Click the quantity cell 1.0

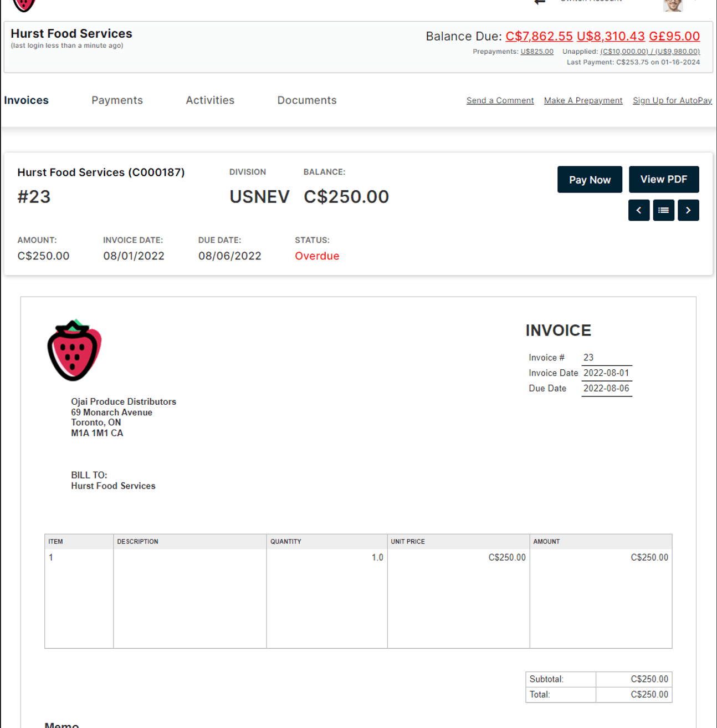point(377,558)
